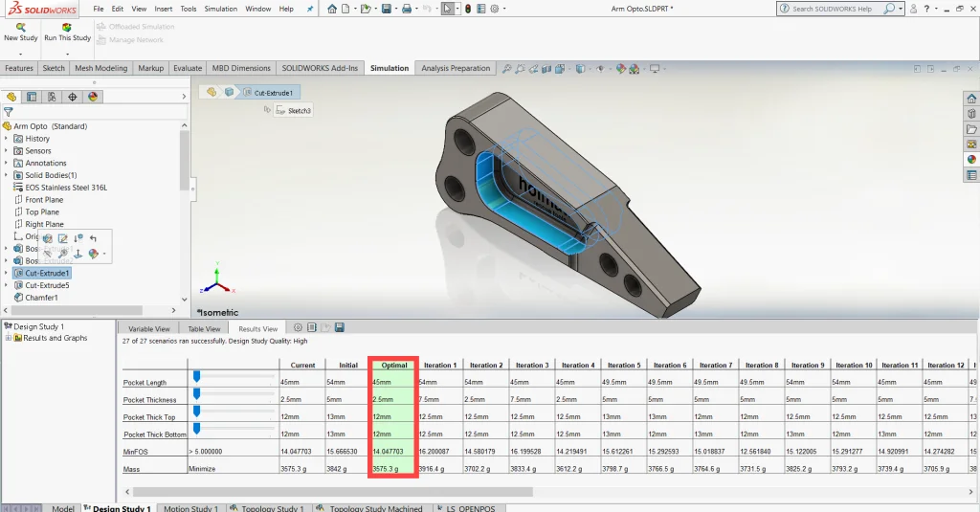
Task: Open the ConfigurationManager panel tab icon
Action: [53, 97]
